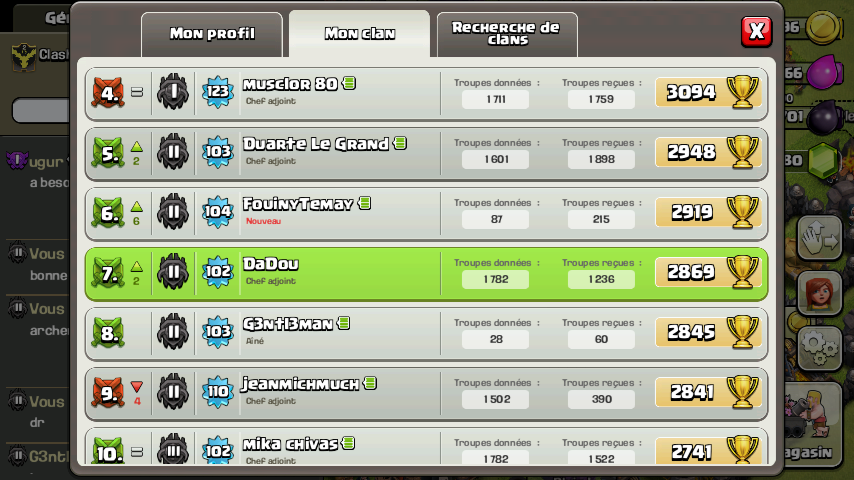The image size is (854, 480).
Task: Open the Recherche de clans tab
Action: [x=507, y=34]
